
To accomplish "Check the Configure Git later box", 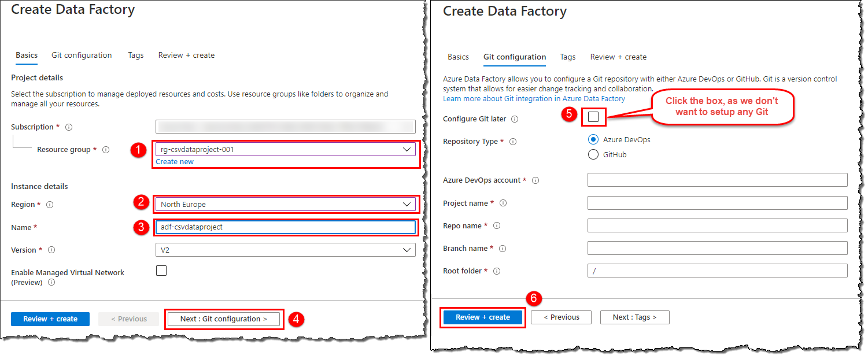I will tap(593, 117).
